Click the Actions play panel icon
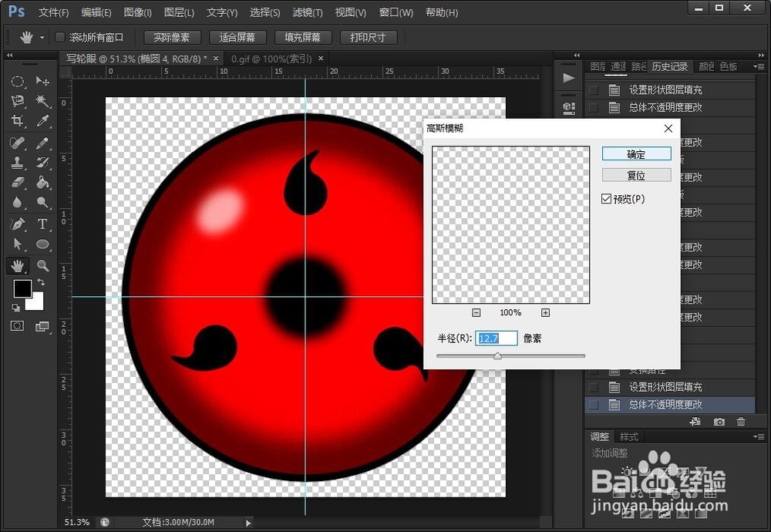The width and height of the screenshot is (771, 532). point(568,78)
